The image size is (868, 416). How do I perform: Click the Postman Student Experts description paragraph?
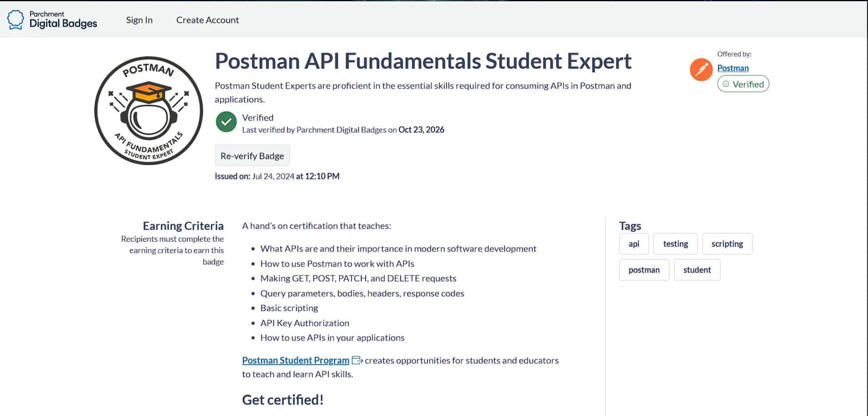pos(423,92)
